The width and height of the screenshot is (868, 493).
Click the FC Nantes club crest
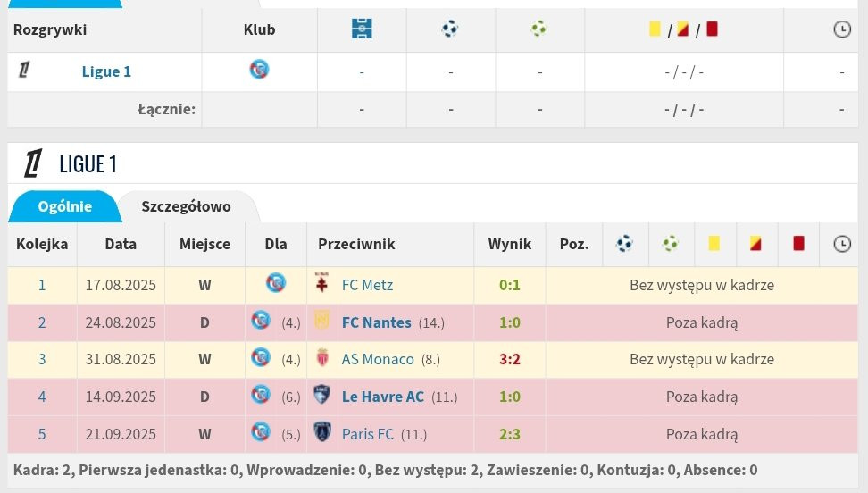pos(322,322)
